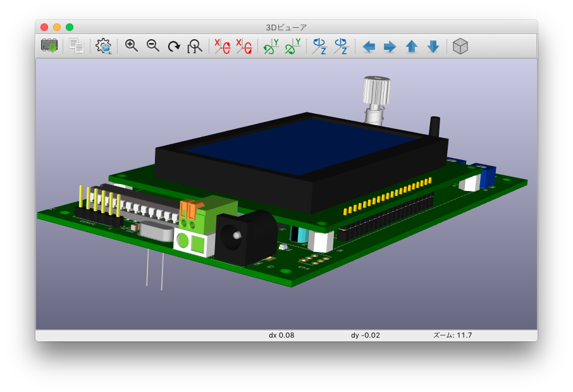Copy 3D image to clipboard
The image size is (573, 392).
(x=77, y=46)
